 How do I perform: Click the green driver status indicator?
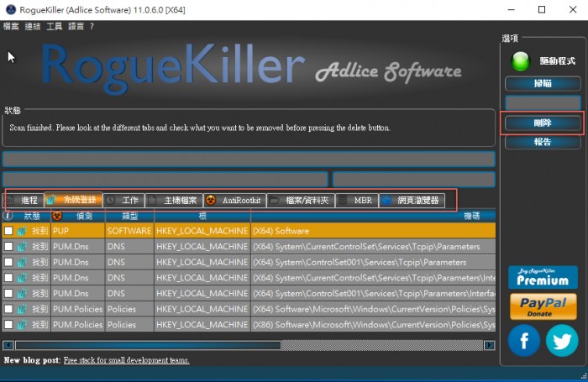point(521,61)
